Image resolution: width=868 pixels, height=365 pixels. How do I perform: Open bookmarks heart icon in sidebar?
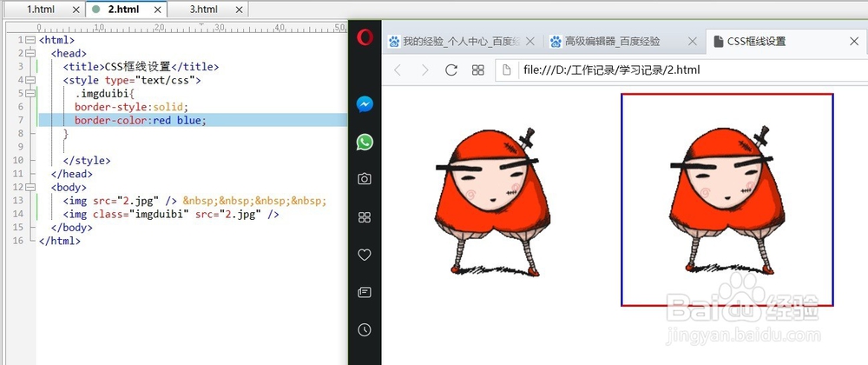[365, 255]
